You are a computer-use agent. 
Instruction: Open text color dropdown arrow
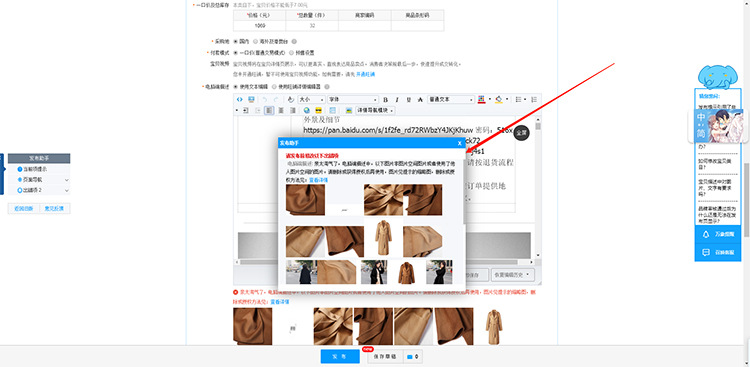pyautogui.click(x=490, y=100)
